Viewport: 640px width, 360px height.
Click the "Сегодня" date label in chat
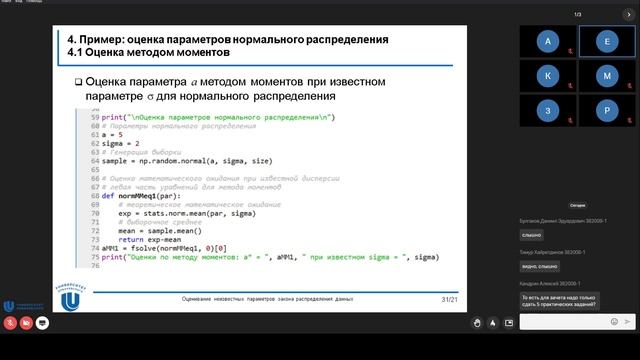tap(578, 205)
